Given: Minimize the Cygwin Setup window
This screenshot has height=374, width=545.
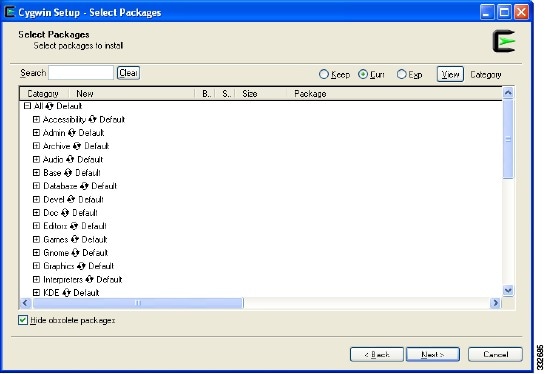Looking at the screenshot, I should [x=487, y=13].
